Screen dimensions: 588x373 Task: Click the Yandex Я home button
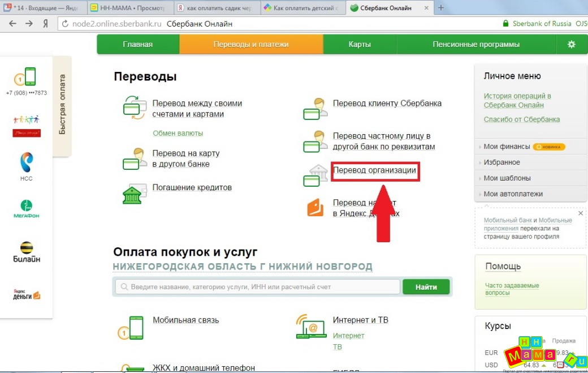click(45, 24)
